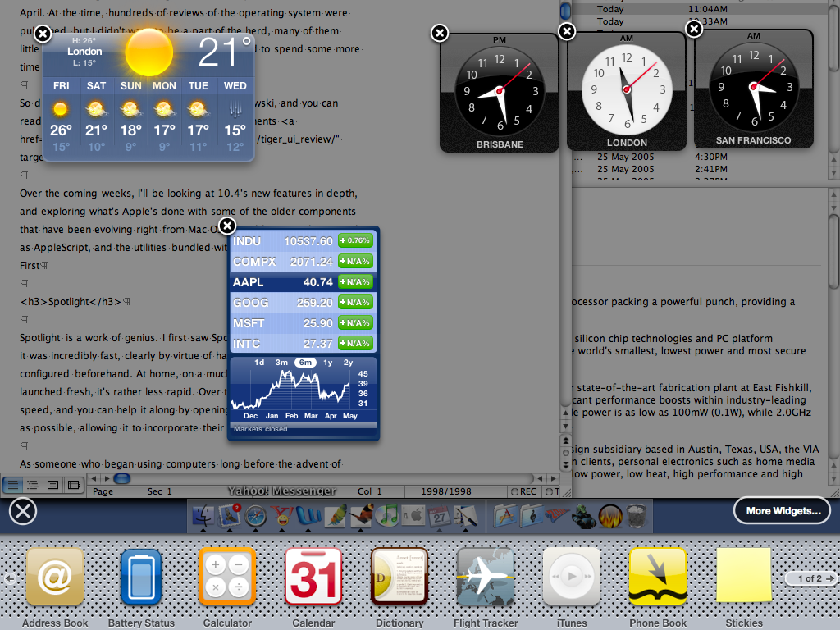Toggle the AAPL change percentage badge
Viewport: 840px width, 630px height.
355,282
